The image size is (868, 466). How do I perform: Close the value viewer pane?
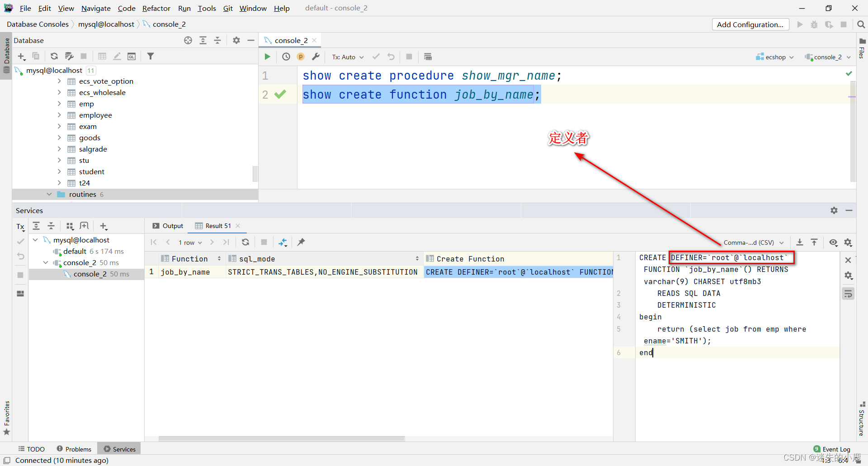(x=848, y=260)
